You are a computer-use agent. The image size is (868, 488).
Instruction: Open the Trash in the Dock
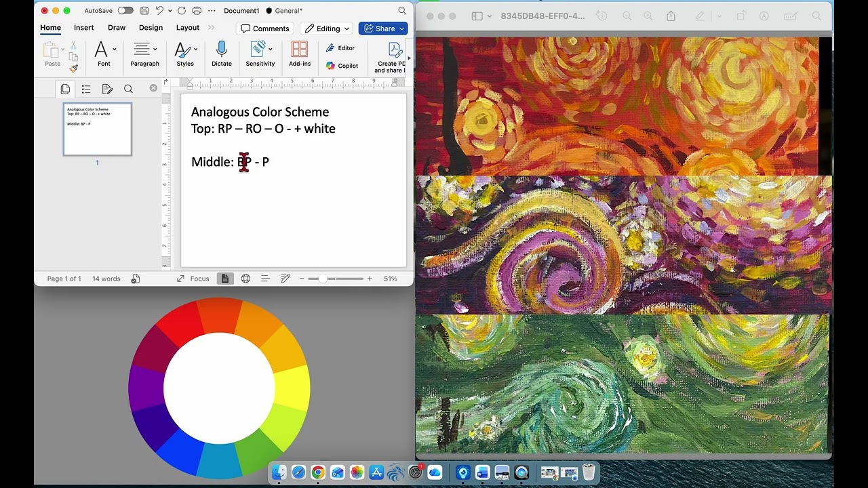tap(589, 472)
